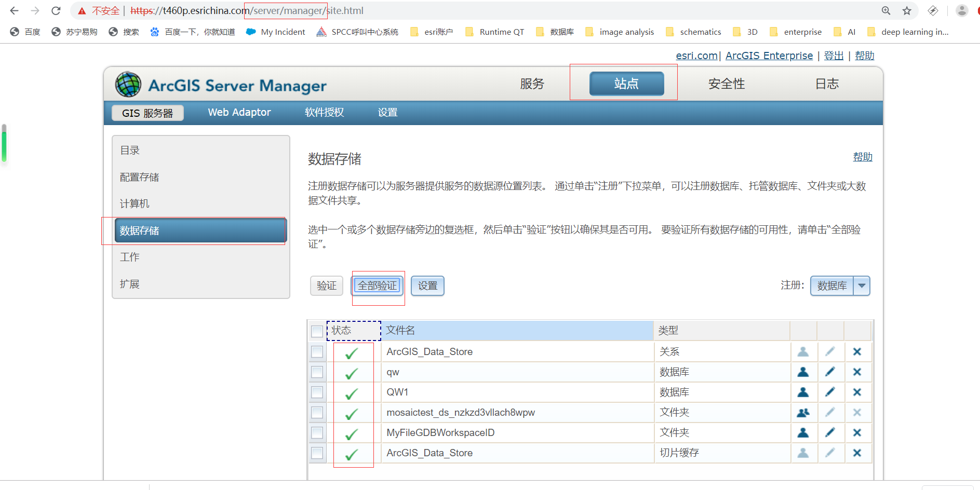Click the shared users icon on mosaictest_ds row
This screenshot has height=490, width=980.
pyautogui.click(x=804, y=412)
